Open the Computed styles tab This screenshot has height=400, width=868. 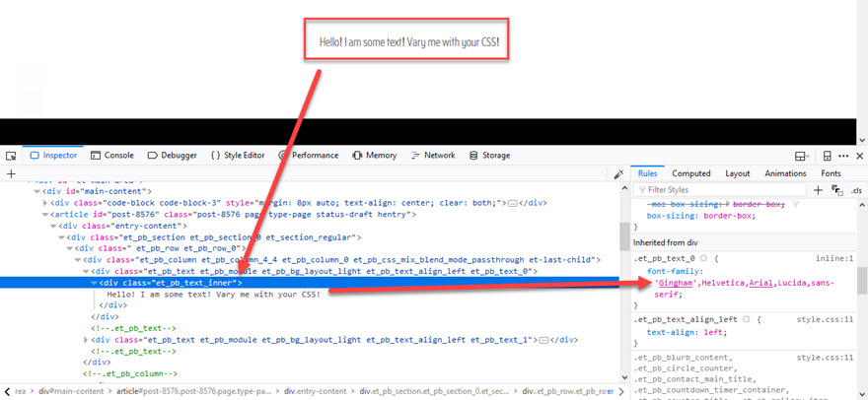pos(690,173)
